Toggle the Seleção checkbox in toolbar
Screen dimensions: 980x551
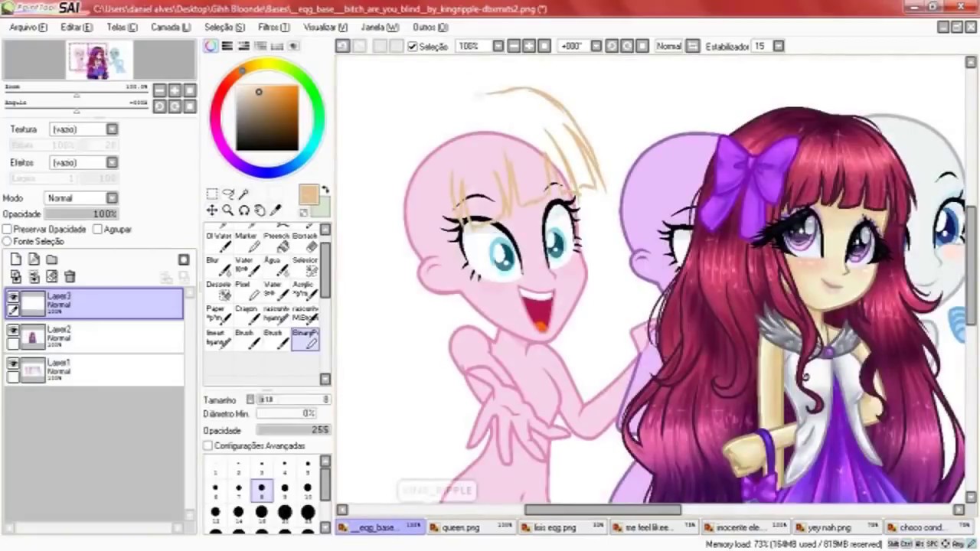point(413,47)
